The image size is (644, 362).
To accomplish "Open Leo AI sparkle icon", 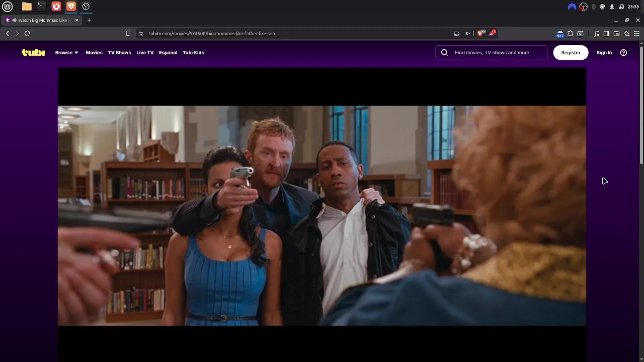I will point(626,33).
